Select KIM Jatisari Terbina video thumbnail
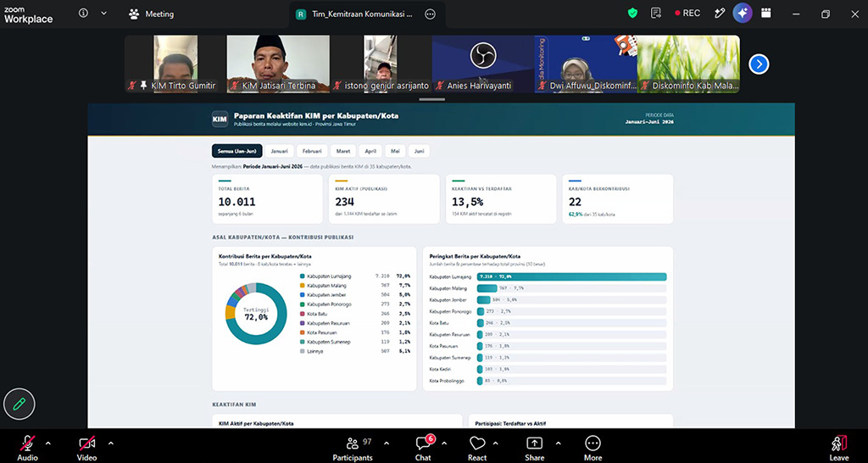This screenshot has height=463, width=868. coord(278,64)
